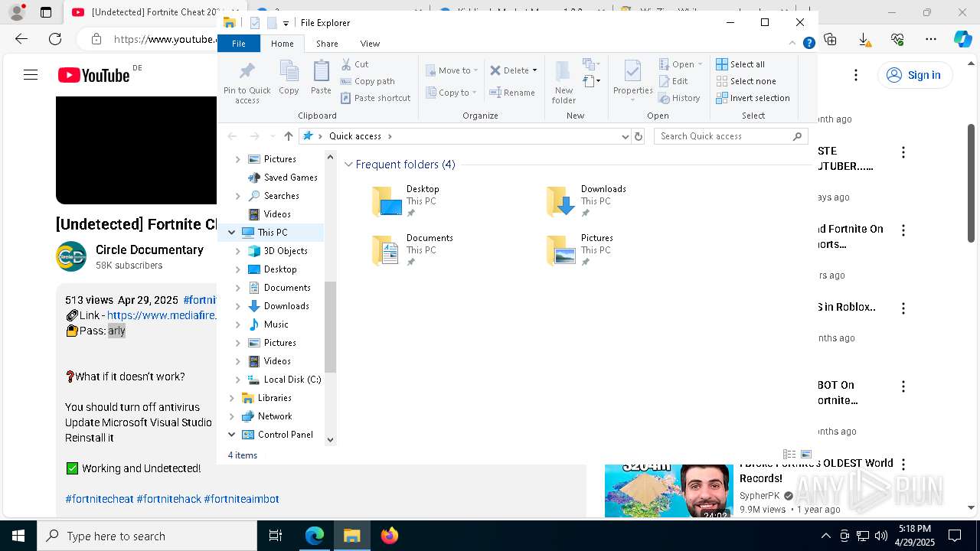Click Invert selection in ribbon
This screenshot has width=980, height=551.
753,98
